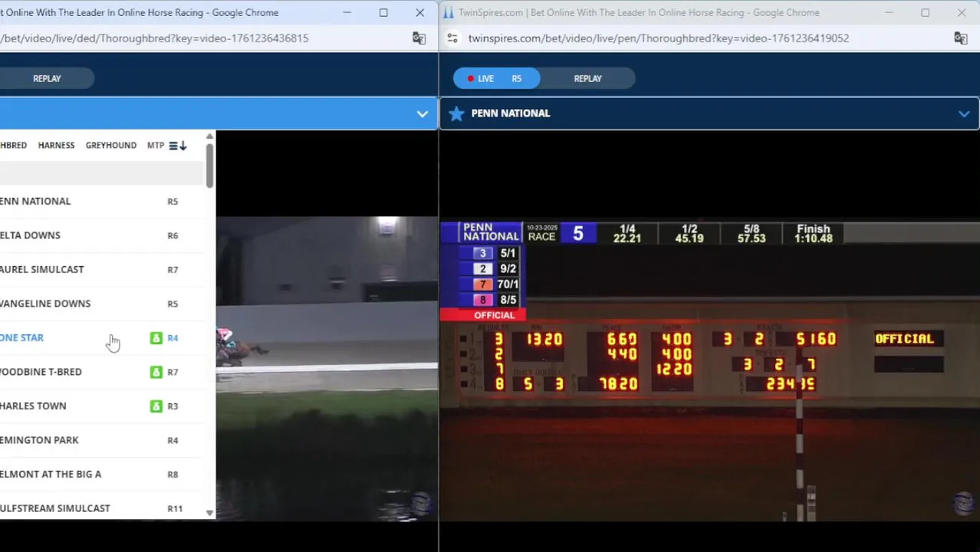Viewport: 980px width, 552px height.
Task: Select the LIVE R5 toggle in right window
Action: coord(496,78)
